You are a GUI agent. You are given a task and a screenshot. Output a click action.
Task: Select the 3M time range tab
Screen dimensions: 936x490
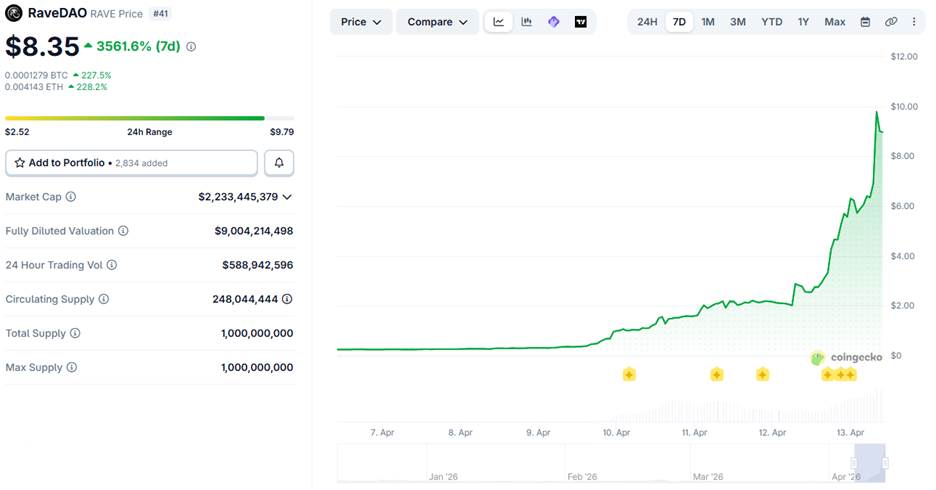pyautogui.click(x=738, y=22)
